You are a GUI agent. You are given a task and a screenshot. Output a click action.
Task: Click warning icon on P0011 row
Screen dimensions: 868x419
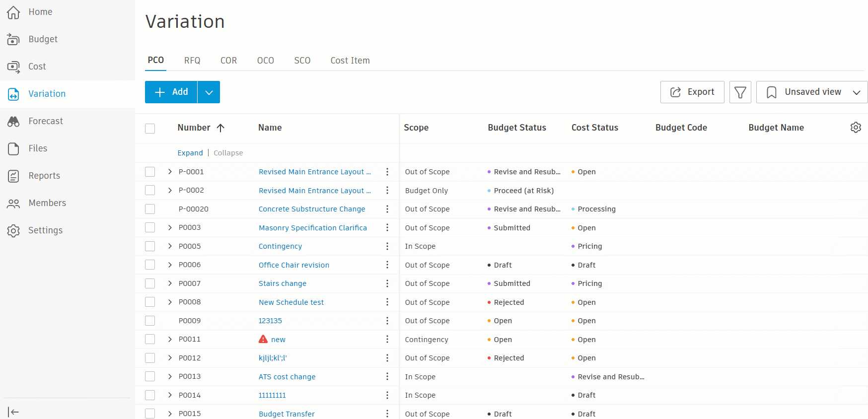[263, 339]
